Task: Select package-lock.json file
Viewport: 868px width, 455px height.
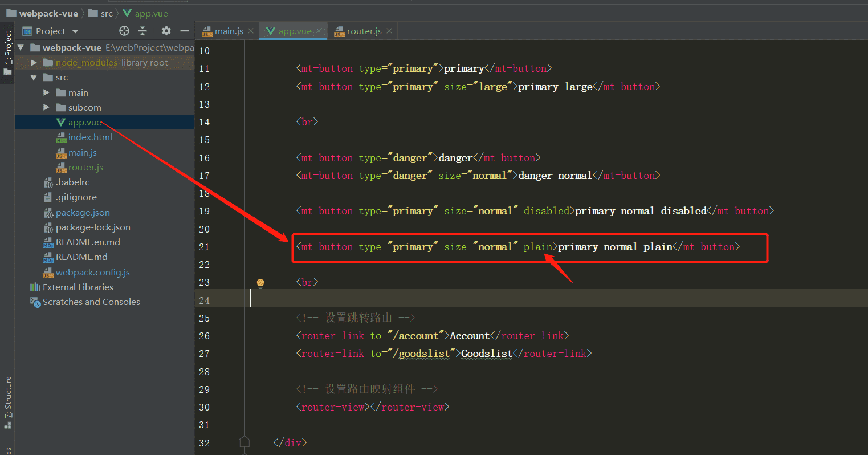Action: pyautogui.click(x=93, y=227)
